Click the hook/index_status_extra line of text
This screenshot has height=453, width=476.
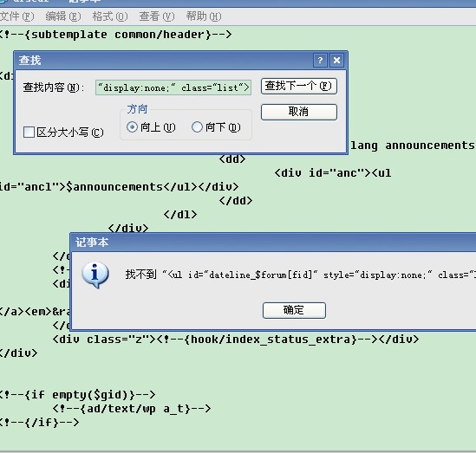pos(236,339)
